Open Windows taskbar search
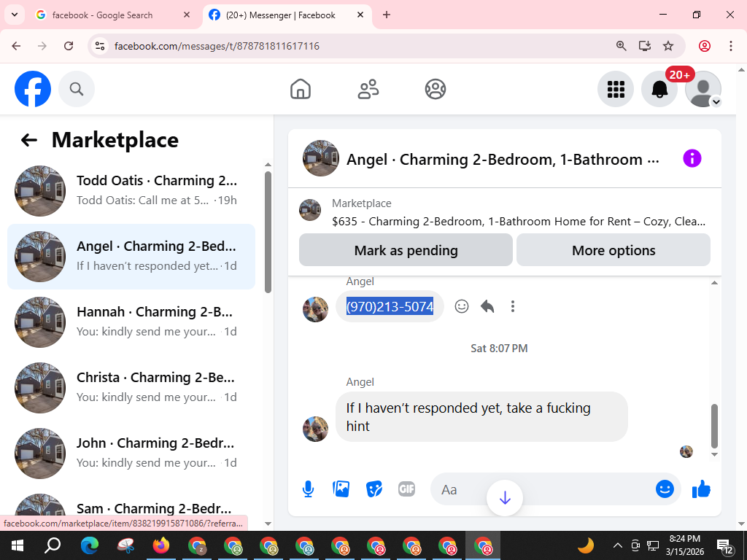 (x=53, y=545)
